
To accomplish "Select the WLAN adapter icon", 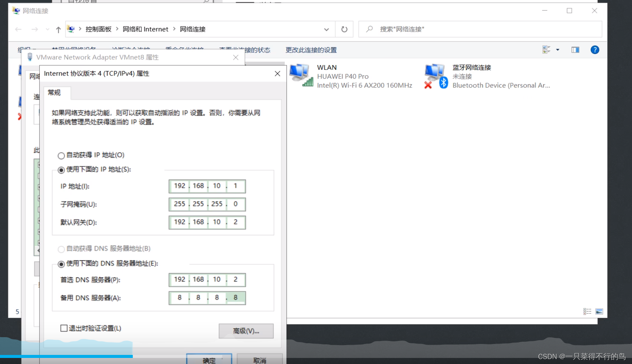I will coord(302,75).
